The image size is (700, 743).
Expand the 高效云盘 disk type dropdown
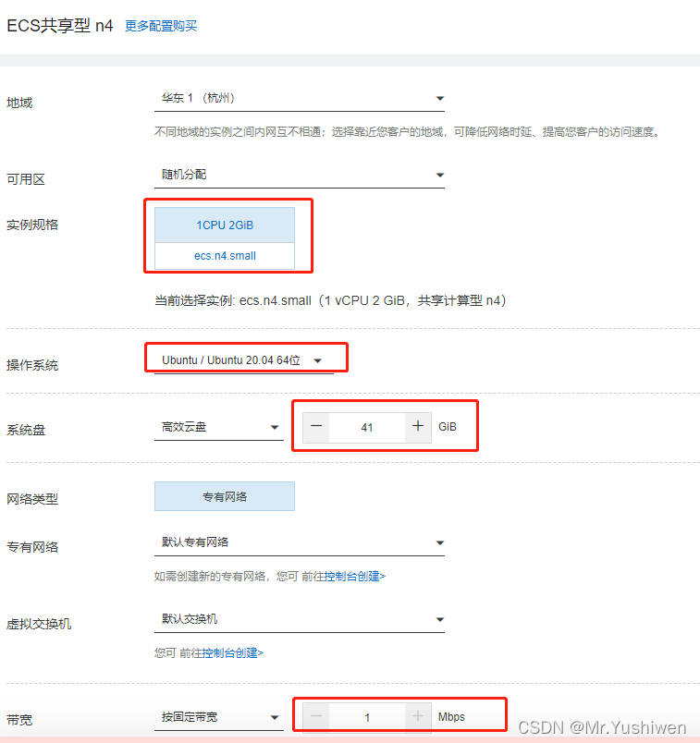pos(219,427)
